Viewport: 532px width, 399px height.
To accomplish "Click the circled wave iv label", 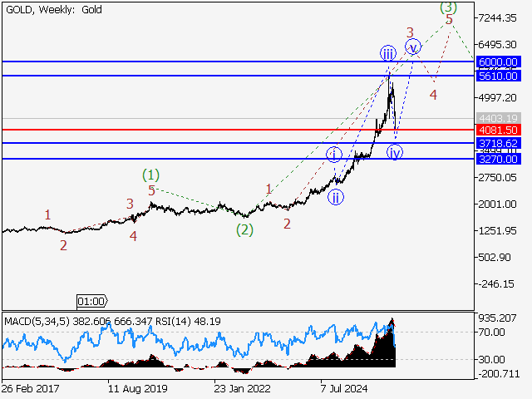I will (x=395, y=152).
